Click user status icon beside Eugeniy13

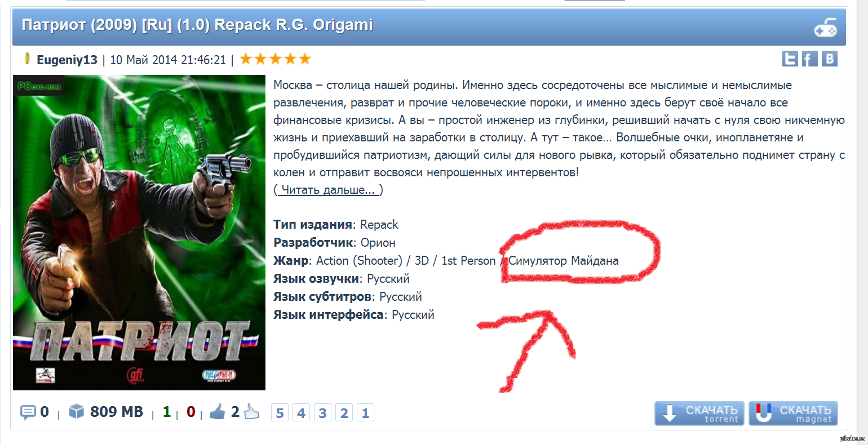coord(26,59)
